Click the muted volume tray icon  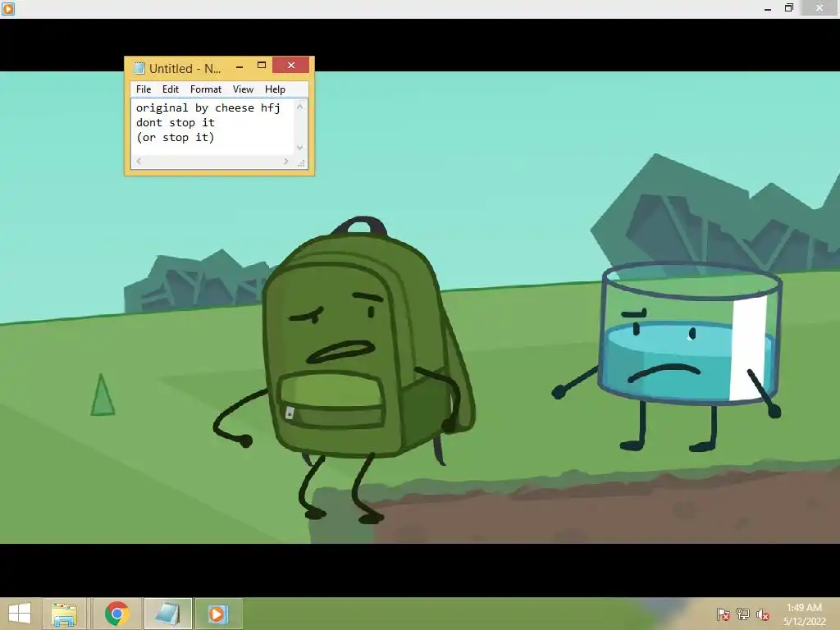763,614
